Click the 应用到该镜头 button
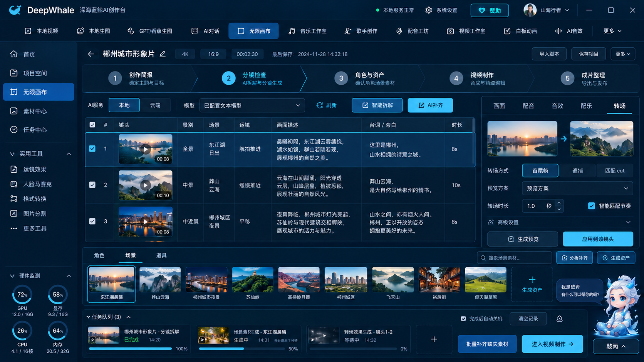This screenshot has height=362, width=644. [x=598, y=239]
